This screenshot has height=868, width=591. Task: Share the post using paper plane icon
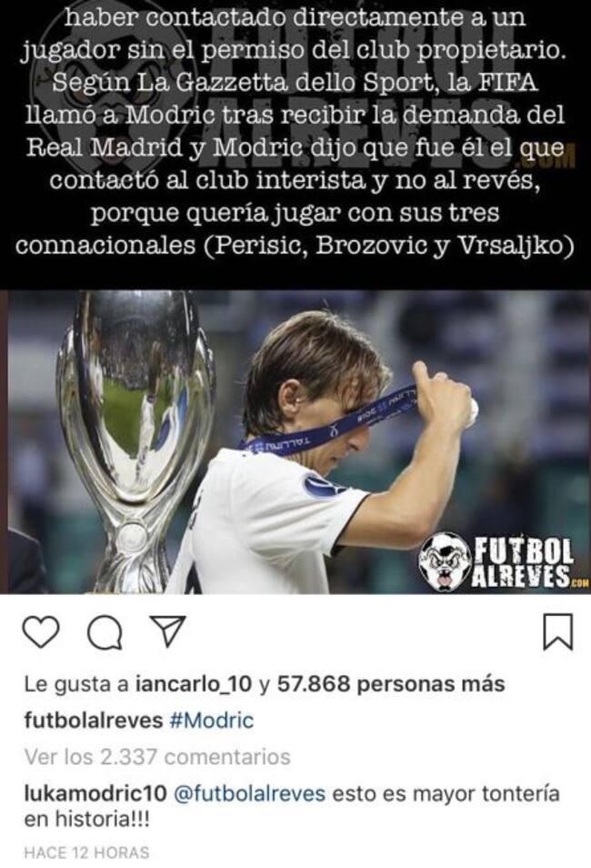click(167, 631)
